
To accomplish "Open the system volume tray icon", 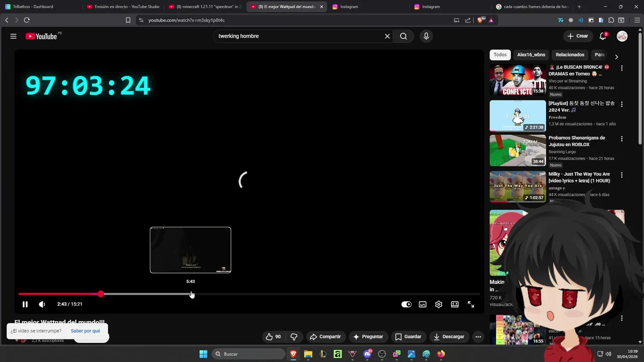I will (608, 354).
